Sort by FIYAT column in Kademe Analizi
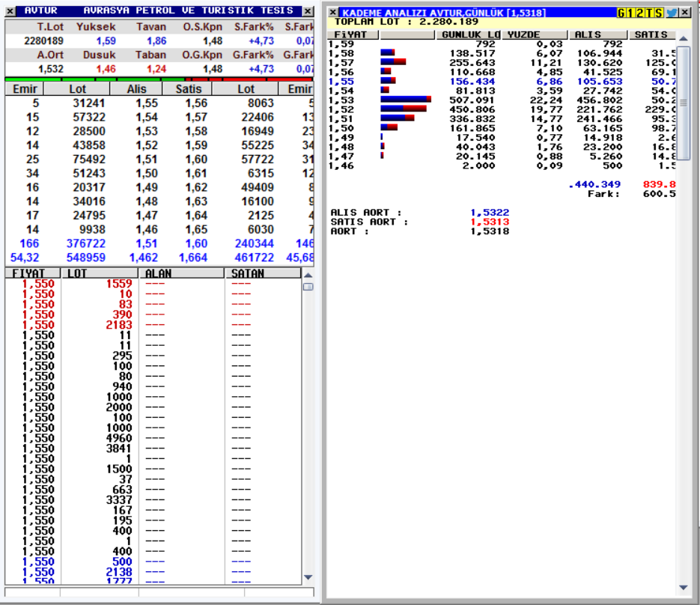 pos(353,34)
